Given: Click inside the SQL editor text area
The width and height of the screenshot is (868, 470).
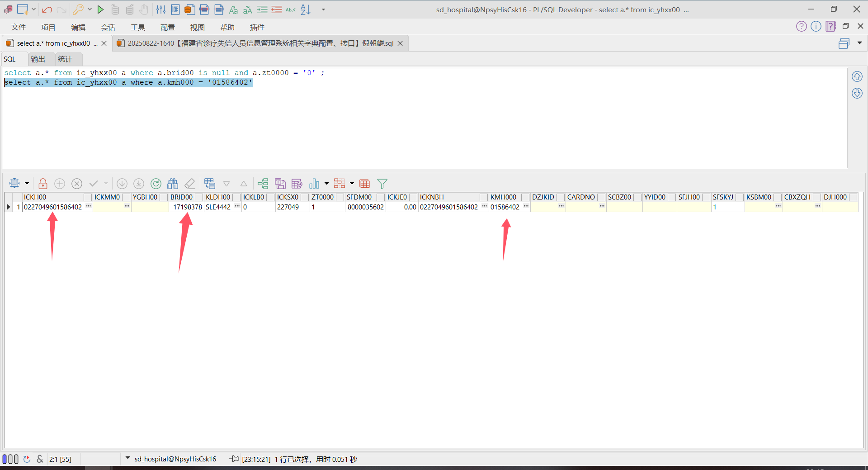Looking at the screenshot, I should coord(425,118).
